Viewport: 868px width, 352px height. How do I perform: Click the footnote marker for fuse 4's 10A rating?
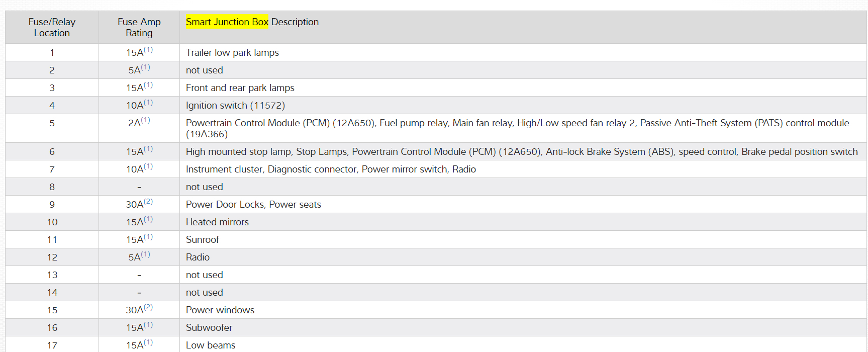coord(148,103)
